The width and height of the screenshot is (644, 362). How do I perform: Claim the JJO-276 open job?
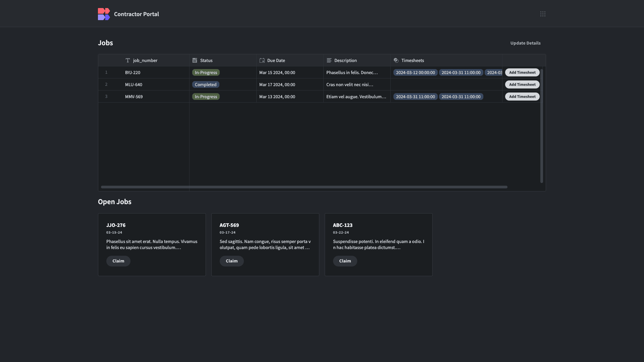(x=118, y=261)
